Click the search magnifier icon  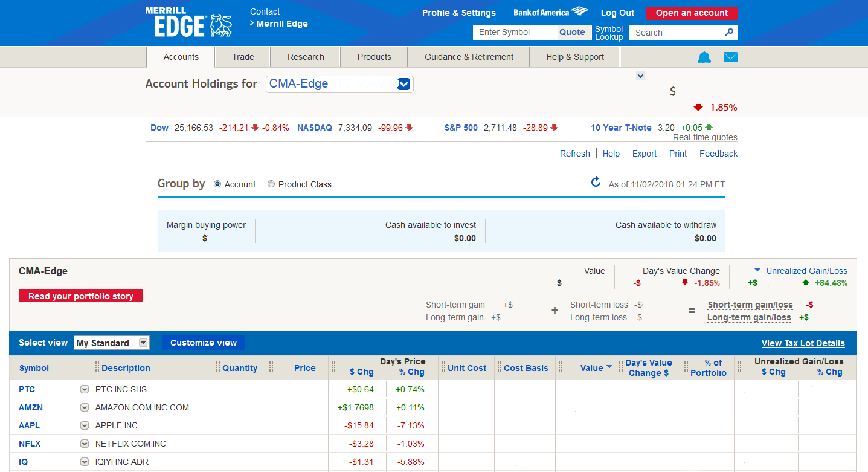729,32
